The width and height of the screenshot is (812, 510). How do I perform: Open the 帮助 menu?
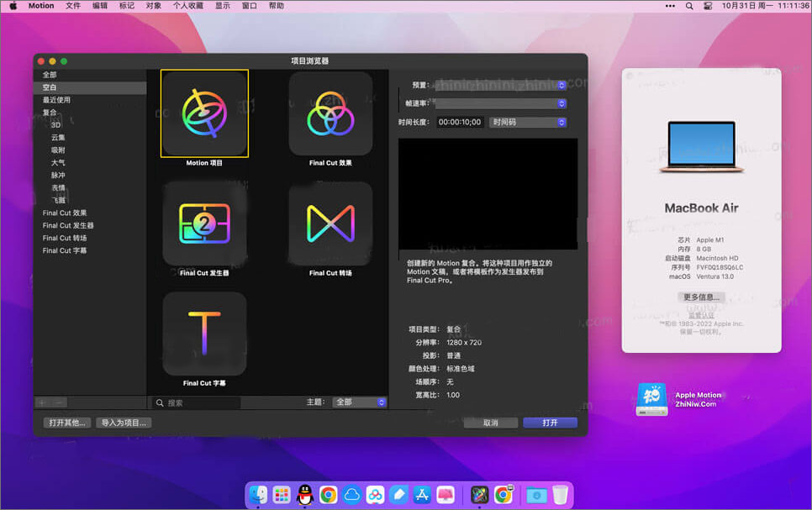point(276,6)
